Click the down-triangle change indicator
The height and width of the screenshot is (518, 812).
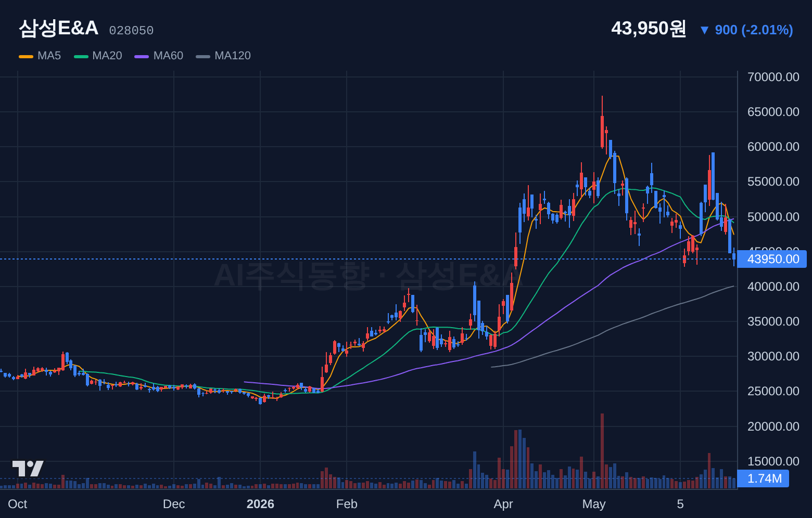[704, 30]
